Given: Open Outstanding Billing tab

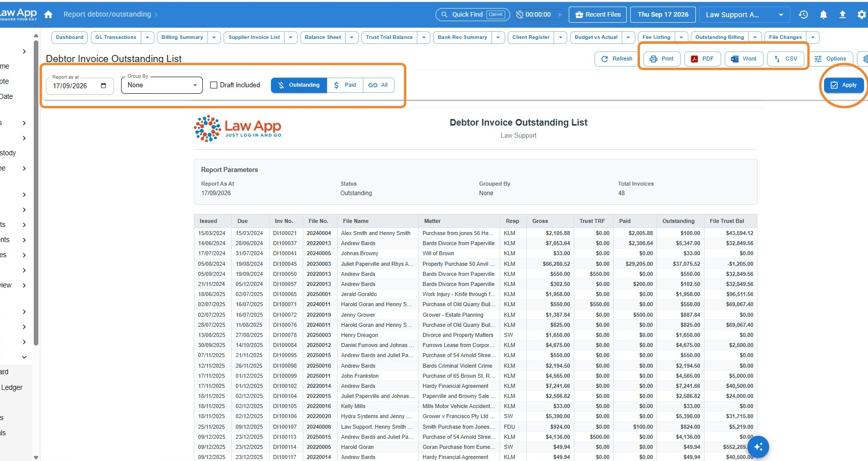Looking at the screenshot, I should point(720,37).
